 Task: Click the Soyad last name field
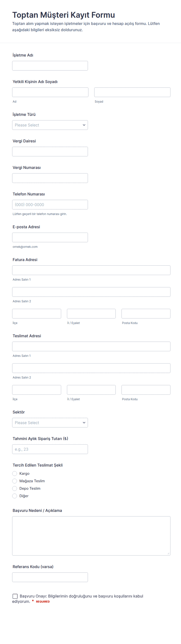click(132, 92)
